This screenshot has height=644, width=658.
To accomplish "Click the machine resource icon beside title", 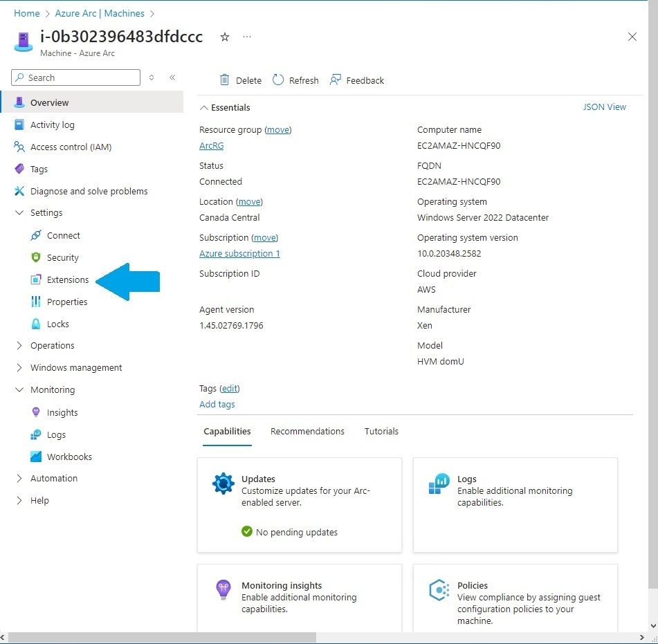I will tap(24, 42).
